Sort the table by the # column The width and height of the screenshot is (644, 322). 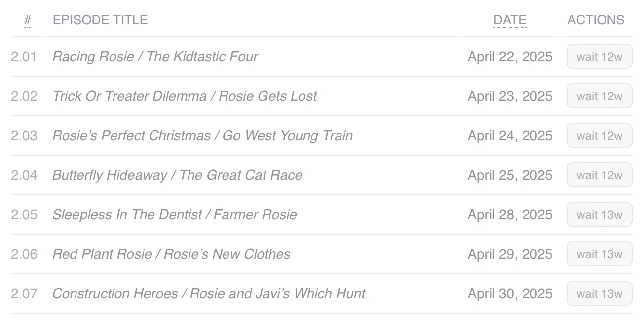pos(28,20)
